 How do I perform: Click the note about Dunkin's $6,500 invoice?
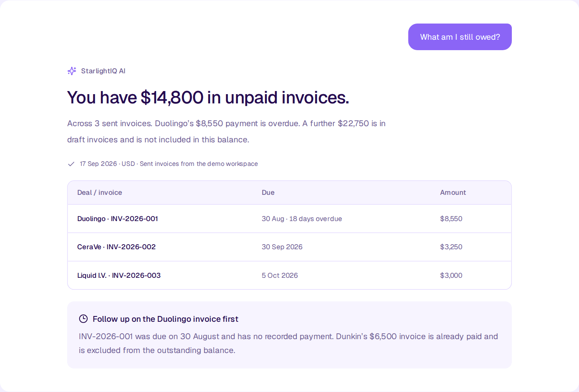[288, 343]
